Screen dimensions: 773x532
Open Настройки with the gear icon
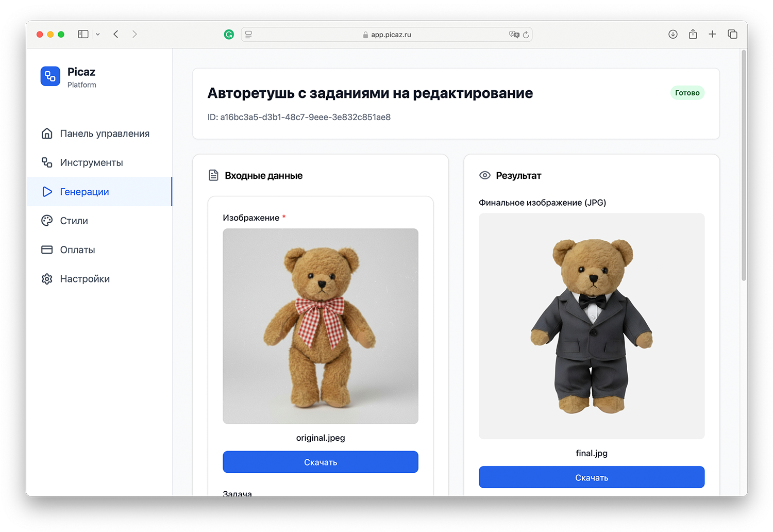tap(47, 278)
